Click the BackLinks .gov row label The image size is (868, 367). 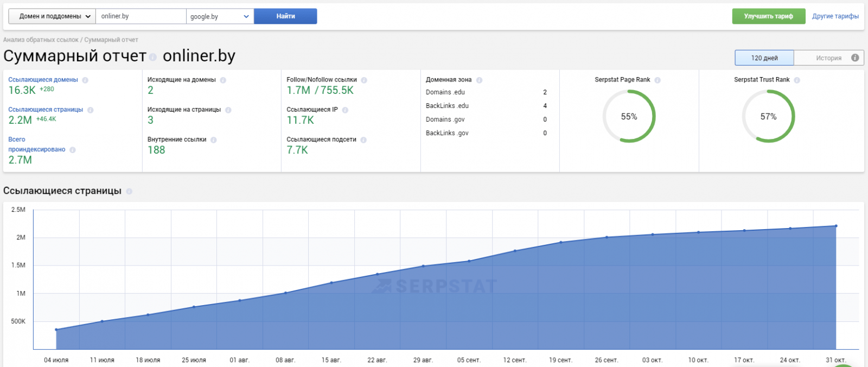[x=447, y=133]
